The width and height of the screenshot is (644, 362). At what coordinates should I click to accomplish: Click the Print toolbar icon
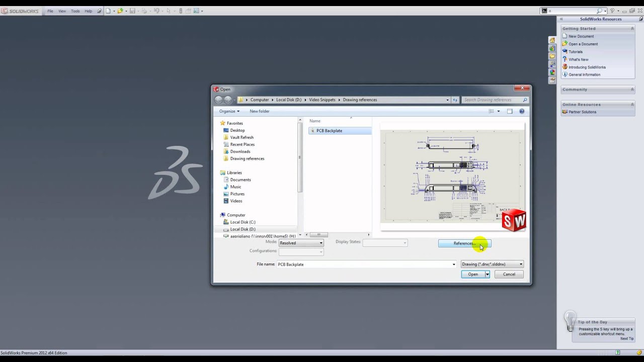(x=144, y=11)
